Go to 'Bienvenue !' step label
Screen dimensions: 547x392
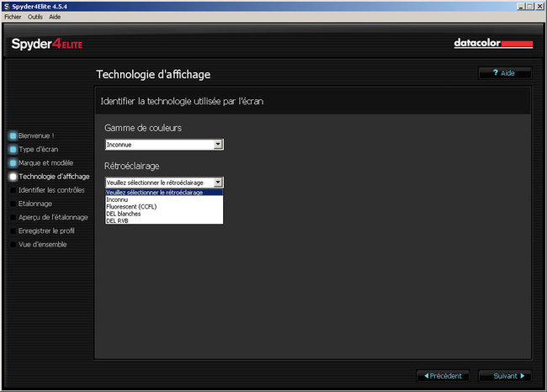pyautogui.click(x=36, y=135)
